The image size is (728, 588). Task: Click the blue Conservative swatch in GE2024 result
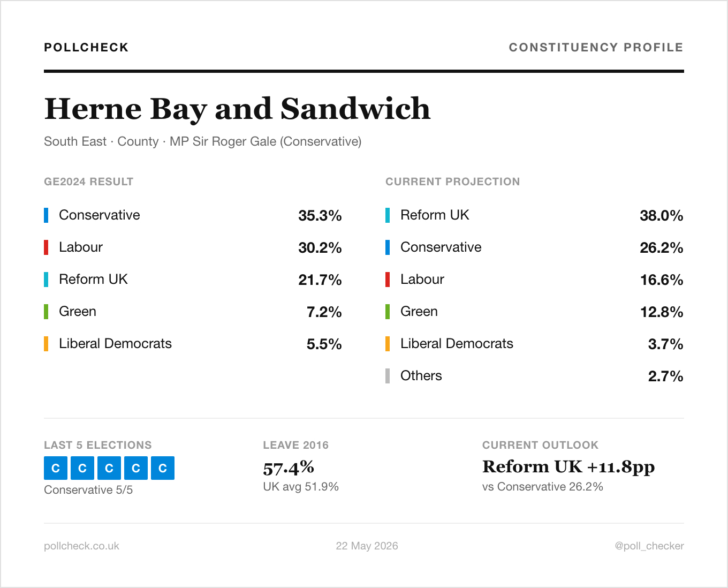click(x=46, y=215)
